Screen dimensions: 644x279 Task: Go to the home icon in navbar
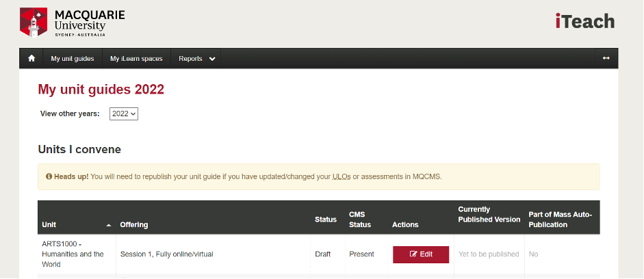click(x=31, y=59)
